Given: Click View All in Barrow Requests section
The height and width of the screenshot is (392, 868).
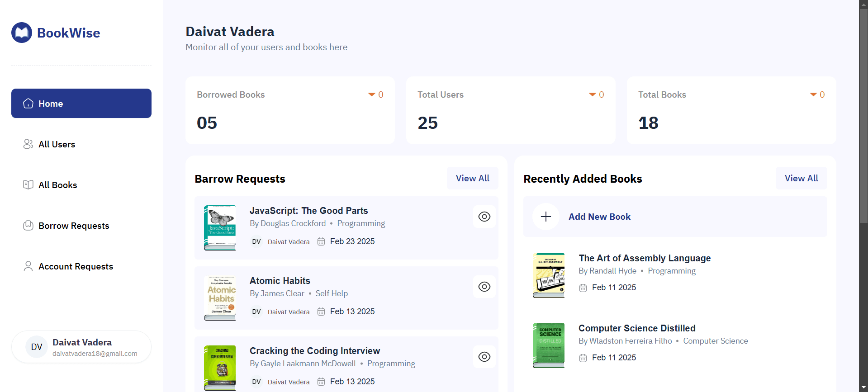Looking at the screenshot, I should coord(472,178).
